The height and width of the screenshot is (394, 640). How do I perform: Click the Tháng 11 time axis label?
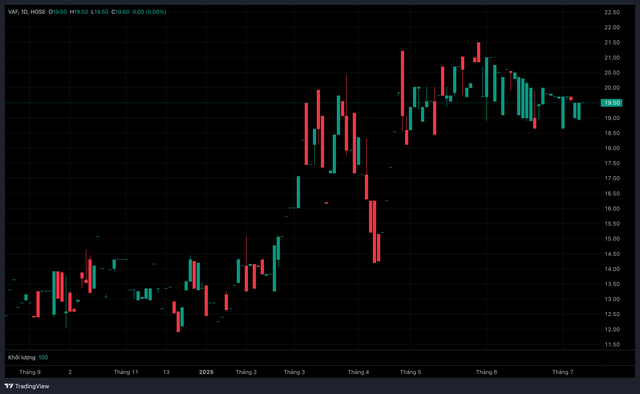(126, 372)
